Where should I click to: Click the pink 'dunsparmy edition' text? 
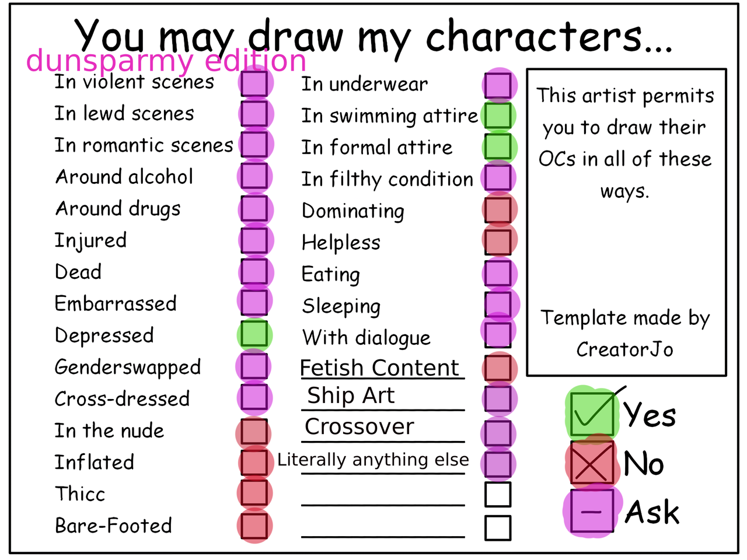(166, 61)
